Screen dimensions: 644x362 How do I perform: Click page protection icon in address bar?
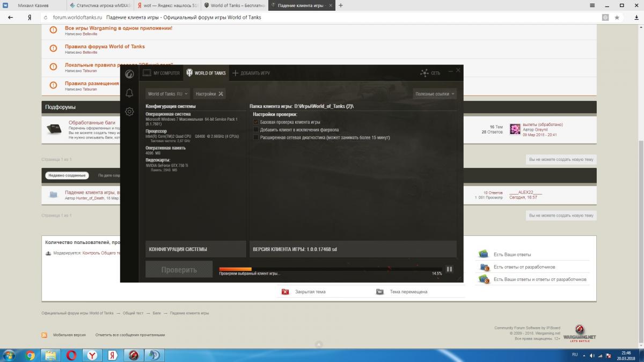[605, 17]
